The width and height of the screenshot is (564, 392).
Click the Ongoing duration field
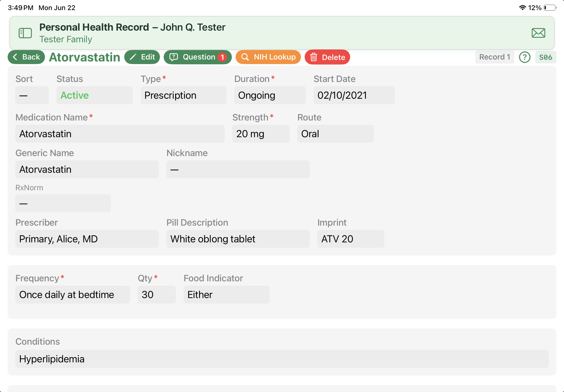270,95
